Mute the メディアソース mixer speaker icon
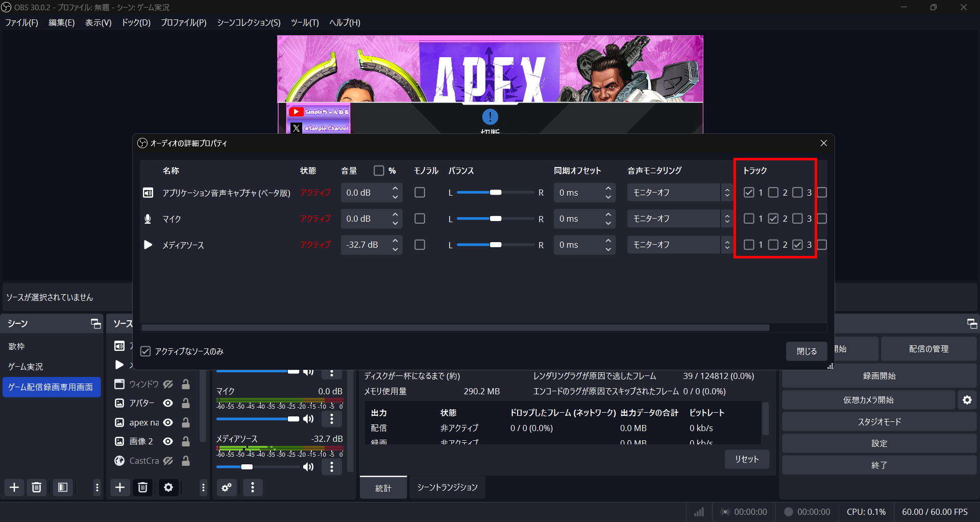This screenshot has height=522, width=980. pos(308,467)
